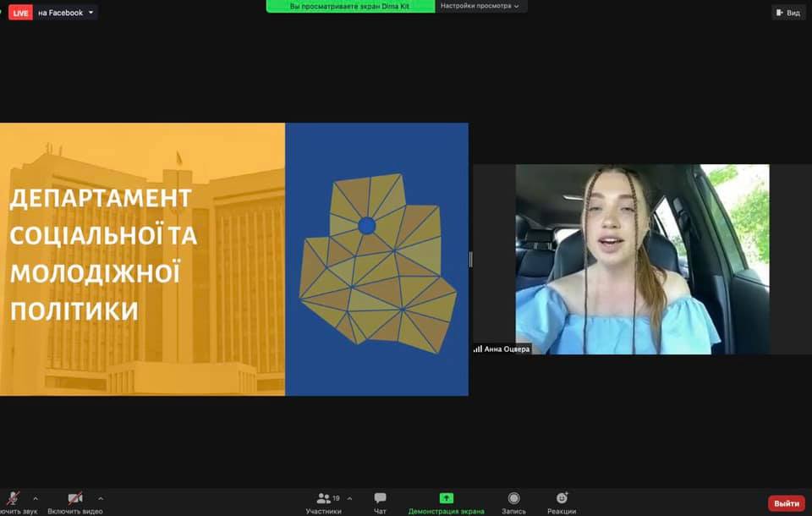812x516 pixels.
Task: Click the green 'Вы просматриваете экран Dima Kit' banner
Action: pyautogui.click(x=350, y=6)
